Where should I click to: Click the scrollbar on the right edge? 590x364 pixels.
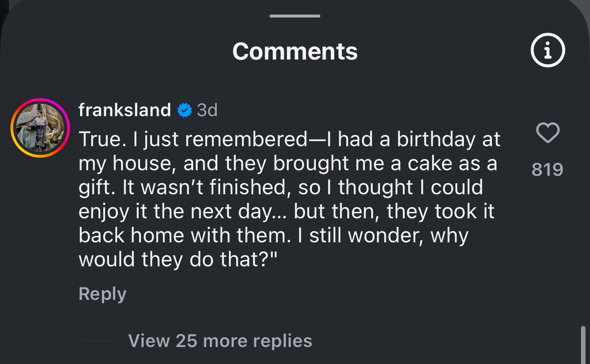pyautogui.click(x=583, y=344)
